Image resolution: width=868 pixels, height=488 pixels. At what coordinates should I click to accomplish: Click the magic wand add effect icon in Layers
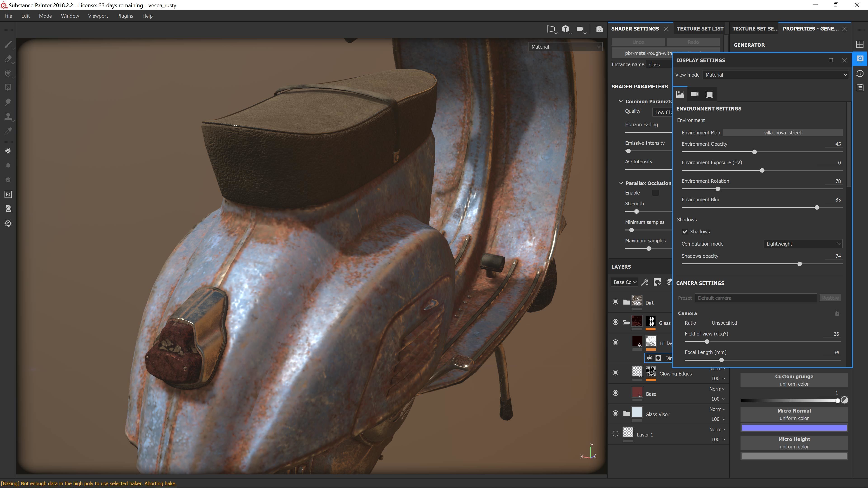point(645,282)
